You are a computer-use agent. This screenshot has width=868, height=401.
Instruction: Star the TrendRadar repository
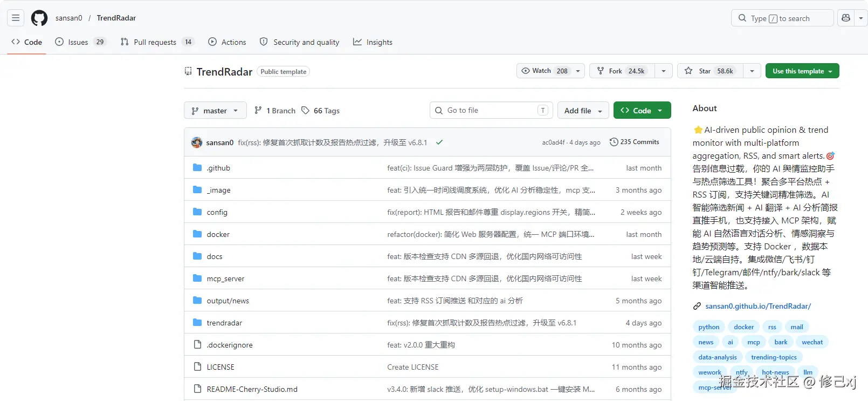coord(710,71)
